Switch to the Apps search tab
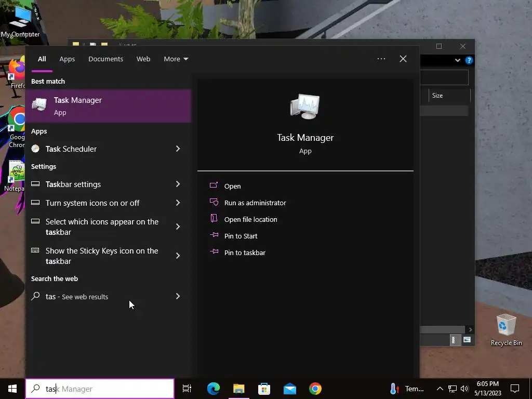Image resolution: width=532 pixels, height=399 pixels. [67, 59]
